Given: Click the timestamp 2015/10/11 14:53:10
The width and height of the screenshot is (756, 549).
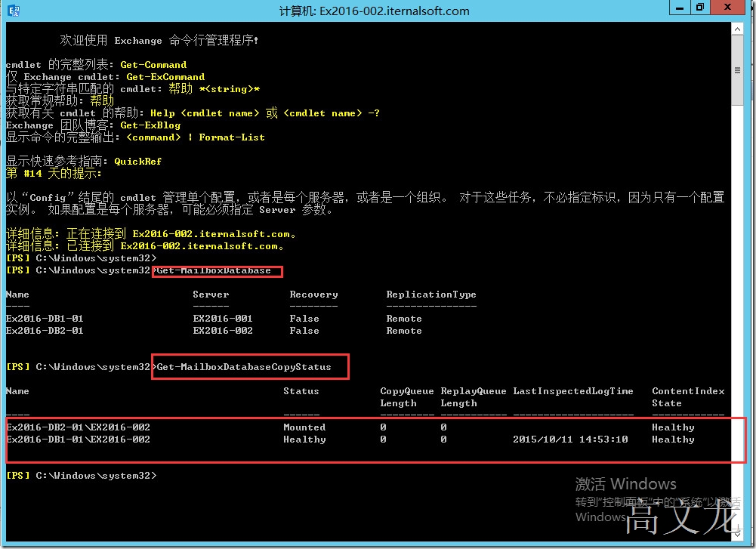Looking at the screenshot, I should [570, 440].
